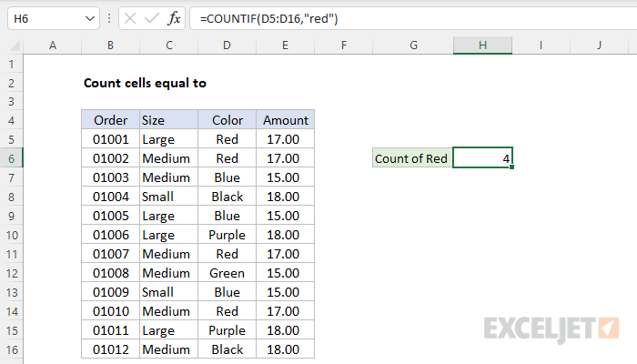Select the Red color cell in row 14
Image resolution: width=637 pixels, height=364 pixels.
pyautogui.click(x=227, y=311)
